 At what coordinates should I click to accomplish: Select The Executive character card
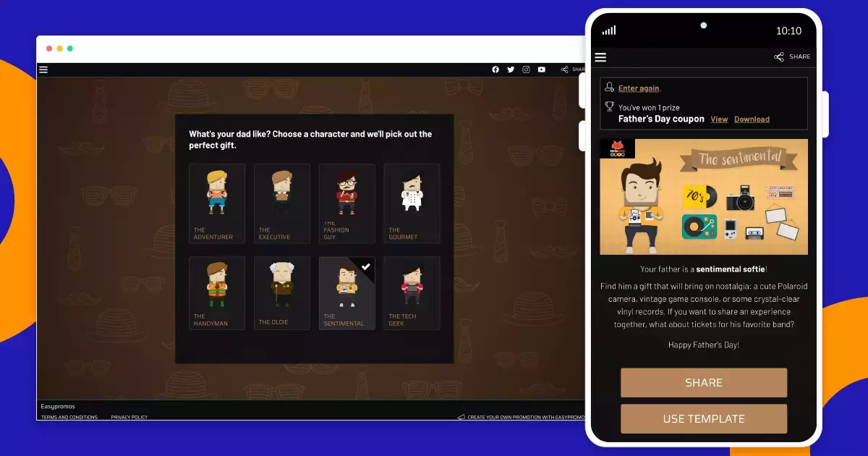(x=282, y=203)
